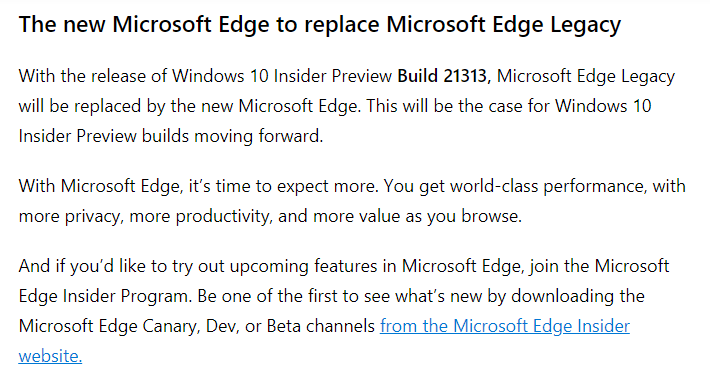Click "will be replaced by the new" text
Image resolution: width=710 pixels, height=387 pixels.
click(x=126, y=106)
